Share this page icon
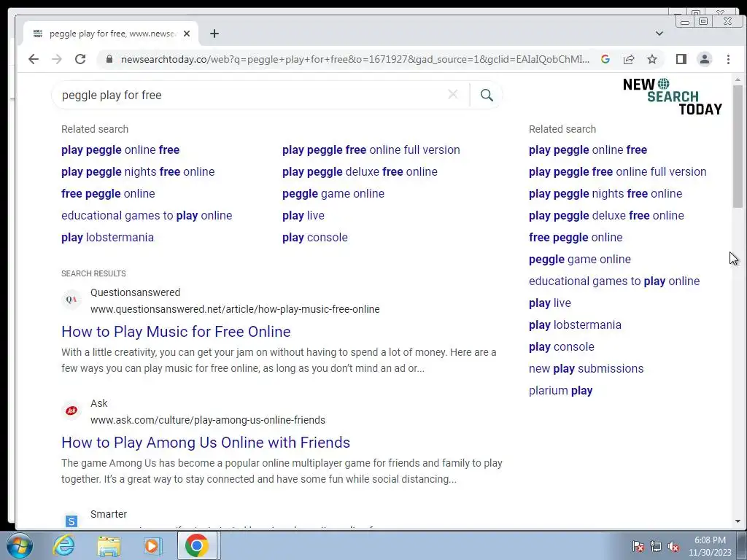747x560 pixels. (x=629, y=59)
